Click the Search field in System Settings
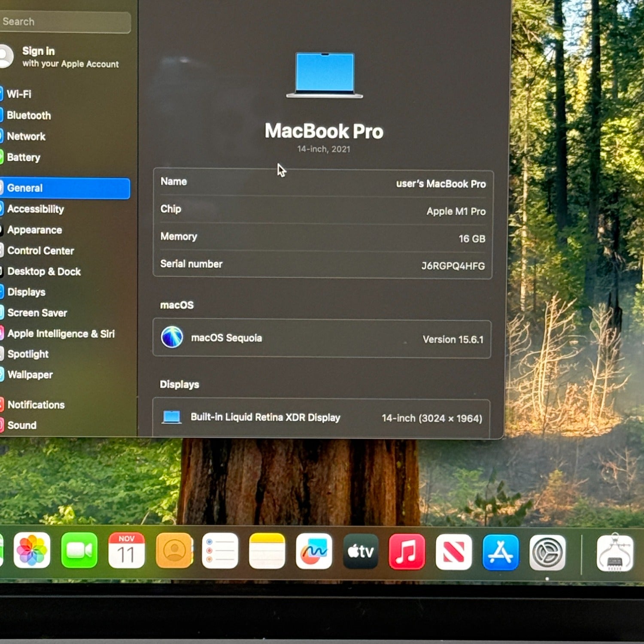Screen dimensions: 644x644 pyautogui.click(x=64, y=22)
